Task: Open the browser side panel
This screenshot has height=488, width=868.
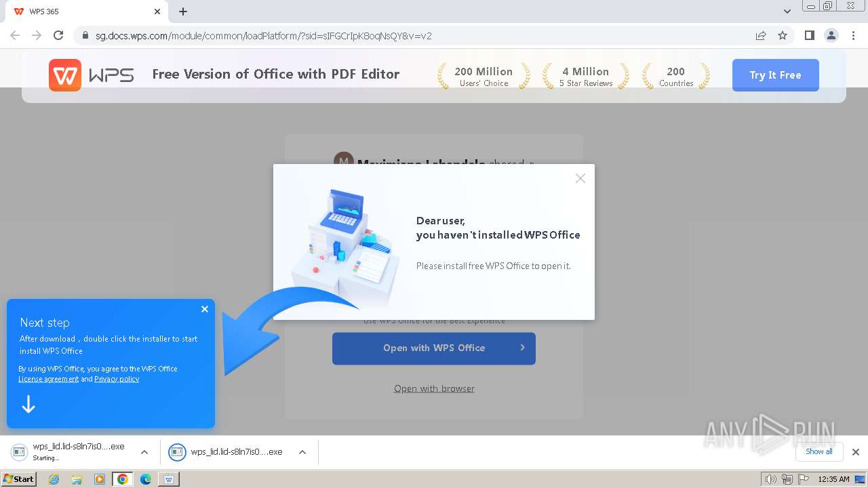Action: 809,35
